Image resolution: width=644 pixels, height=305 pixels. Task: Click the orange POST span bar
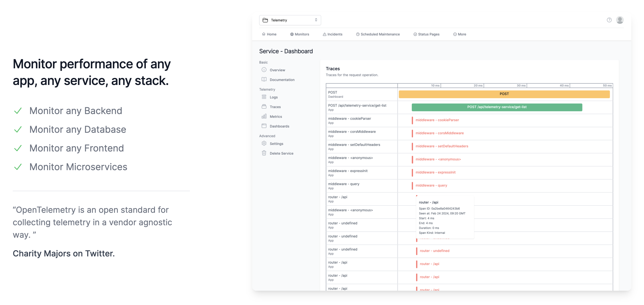coord(504,94)
